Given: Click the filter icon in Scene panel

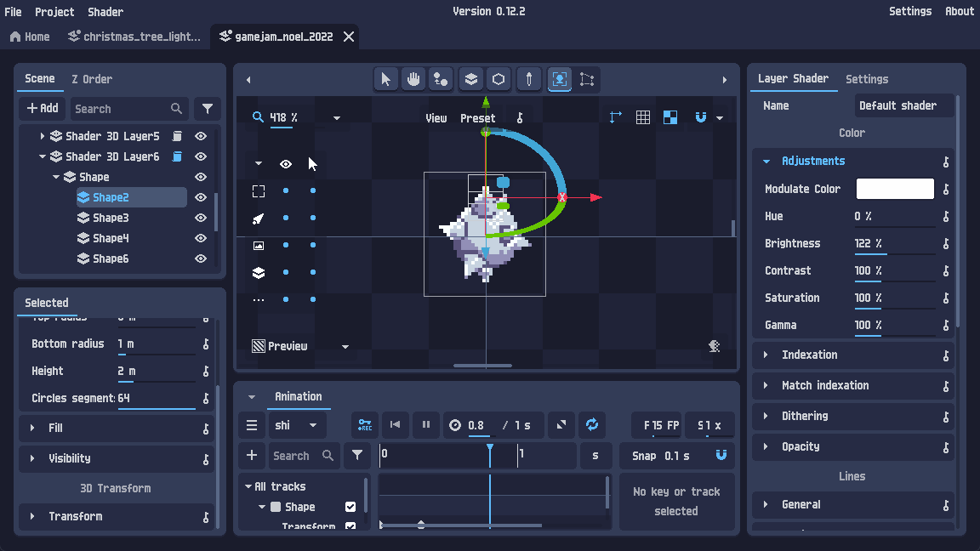Looking at the screenshot, I should coord(208,109).
